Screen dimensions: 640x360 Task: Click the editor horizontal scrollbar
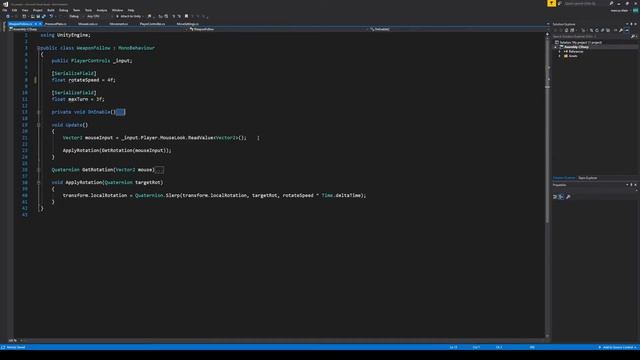tap(282, 340)
